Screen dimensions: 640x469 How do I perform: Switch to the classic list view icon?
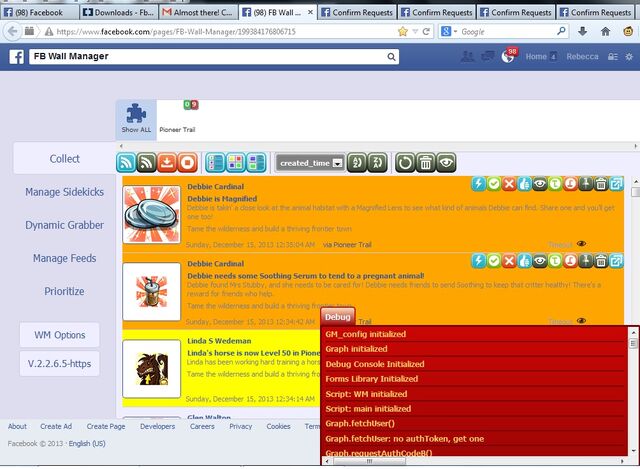[x=215, y=163]
